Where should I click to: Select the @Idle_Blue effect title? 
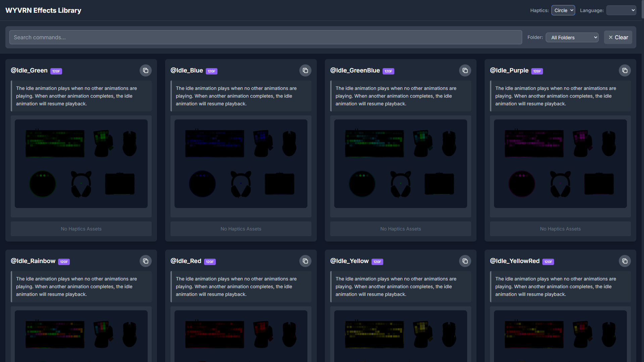[187, 70]
